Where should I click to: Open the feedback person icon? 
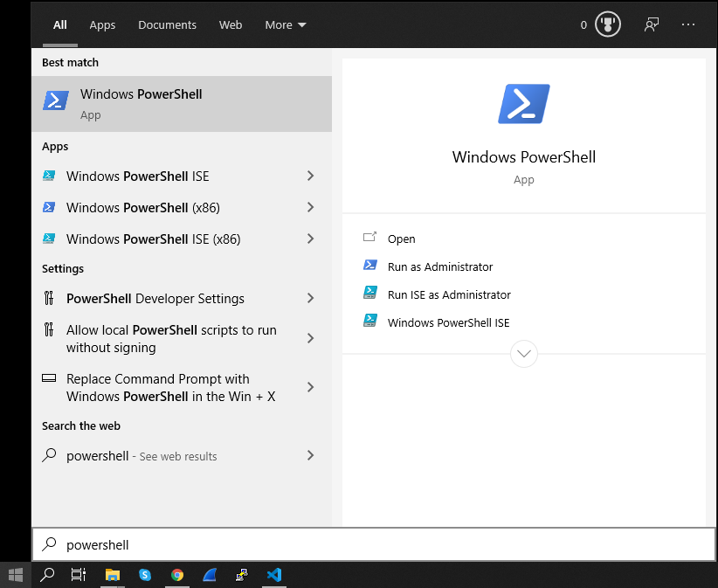[651, 24]
